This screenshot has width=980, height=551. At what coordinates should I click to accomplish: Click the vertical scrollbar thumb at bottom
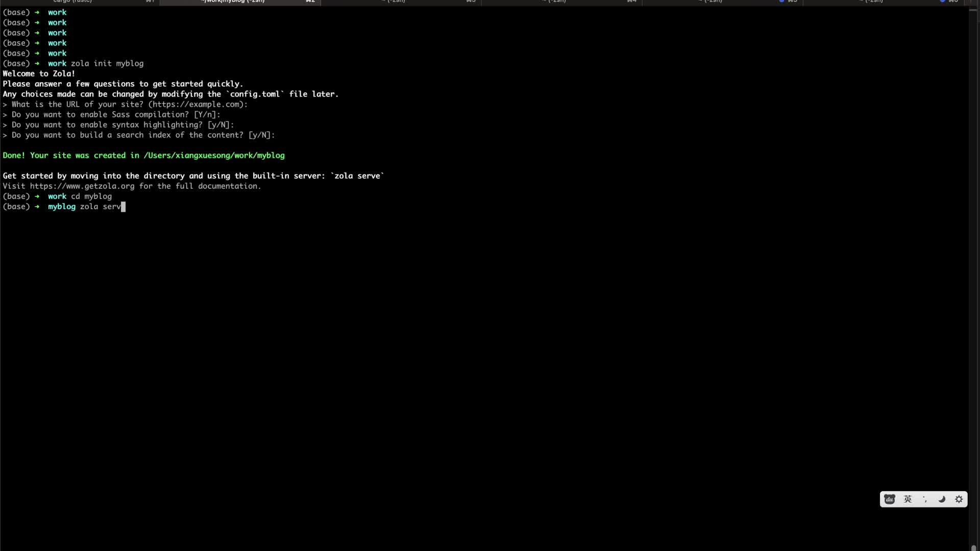pos(973,547)
